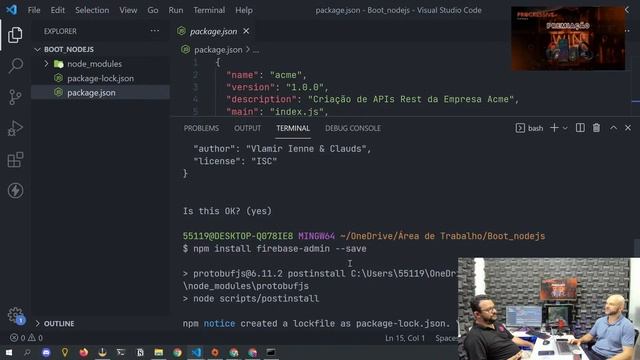Open File Explorer taskbar icon
This screenshot has height=360, width=640.
tap(159, 352)
